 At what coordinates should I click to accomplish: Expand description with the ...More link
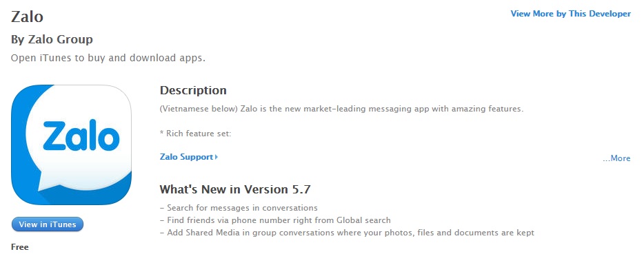tap(616, 158)
